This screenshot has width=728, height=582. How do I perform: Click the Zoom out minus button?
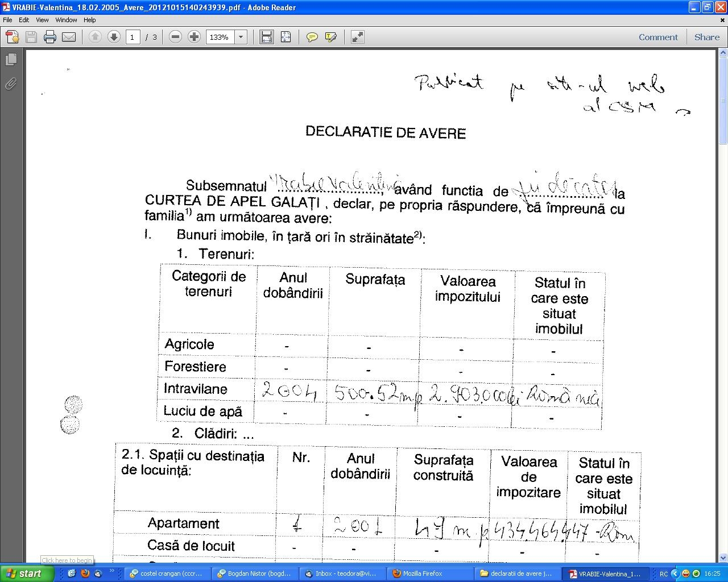coord(176,38)
